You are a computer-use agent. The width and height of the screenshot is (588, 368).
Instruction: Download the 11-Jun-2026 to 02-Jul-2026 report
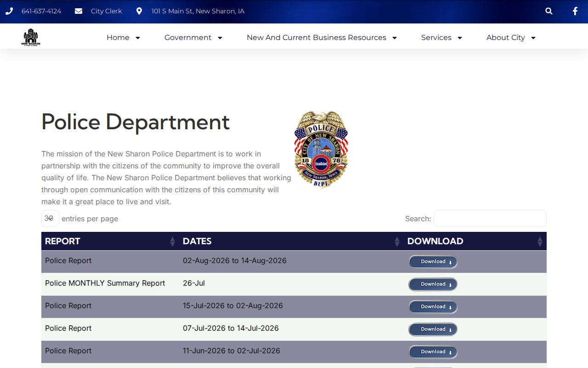(433, 352)
